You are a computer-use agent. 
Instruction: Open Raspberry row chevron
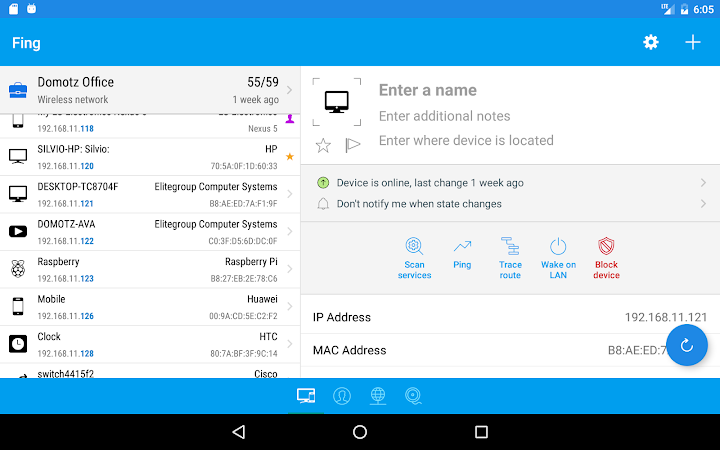point(289,269)
